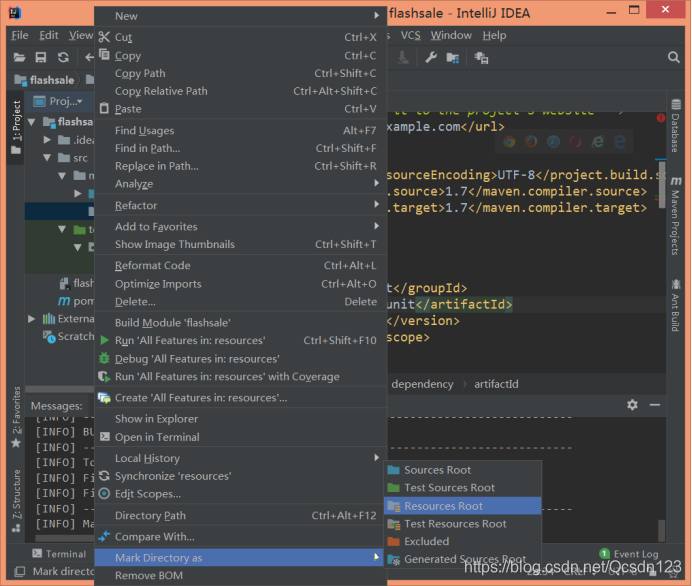Debug 'All Features in: resources'

(241, 359)
